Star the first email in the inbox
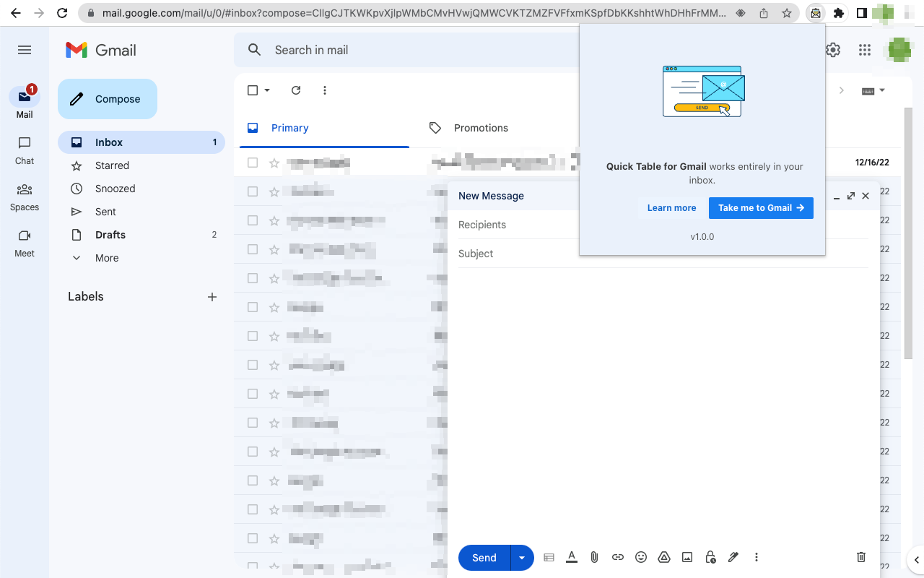The image size is (924, 578). pos(274,163)
